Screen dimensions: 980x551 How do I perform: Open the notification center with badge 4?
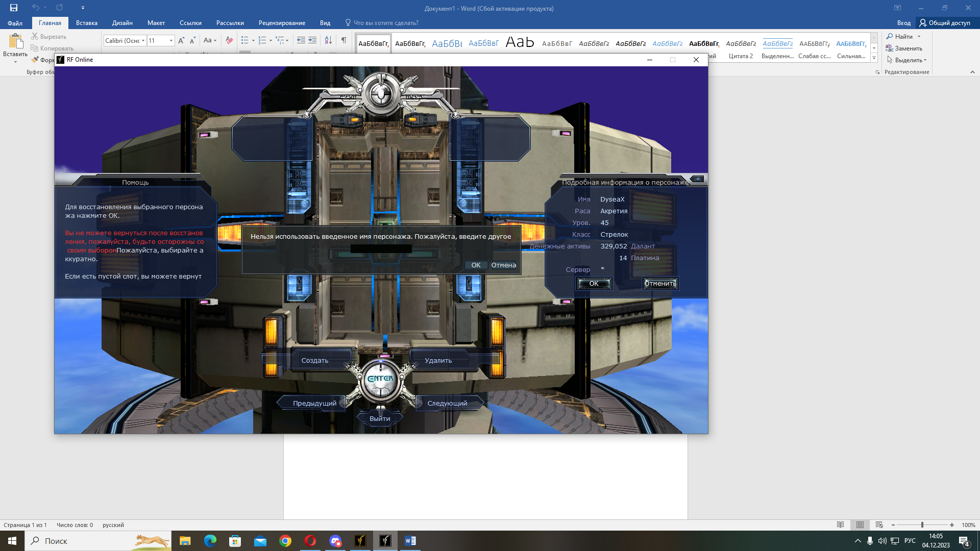pos(964,541)
